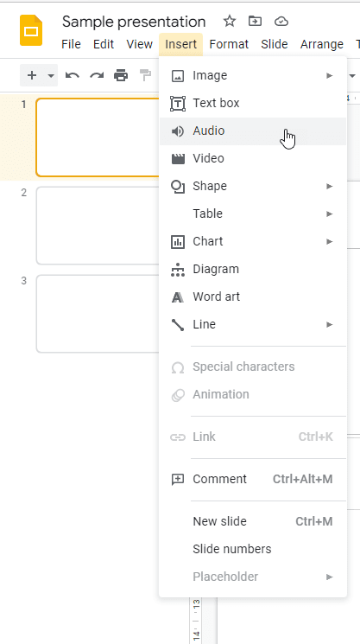Choose Audio from the Insert menu
The width and height of the screenshot is (360, 644).
(253, 131)
